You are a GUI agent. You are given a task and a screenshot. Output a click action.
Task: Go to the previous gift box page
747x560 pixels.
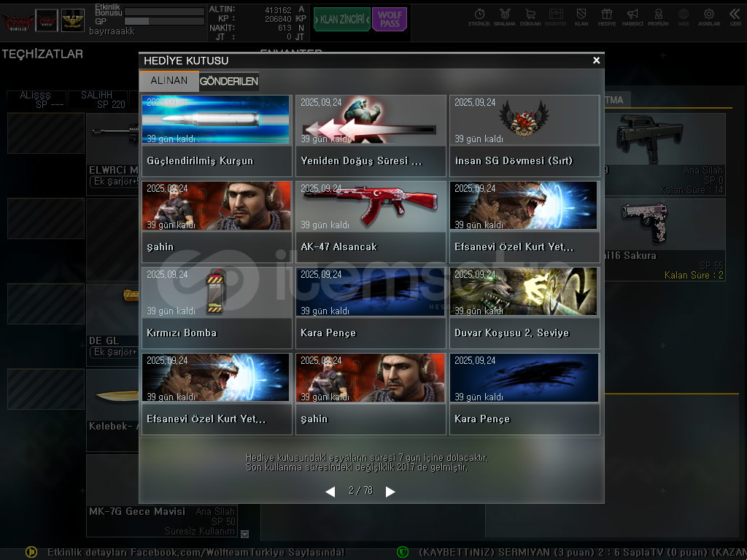(x=330, y=491)
